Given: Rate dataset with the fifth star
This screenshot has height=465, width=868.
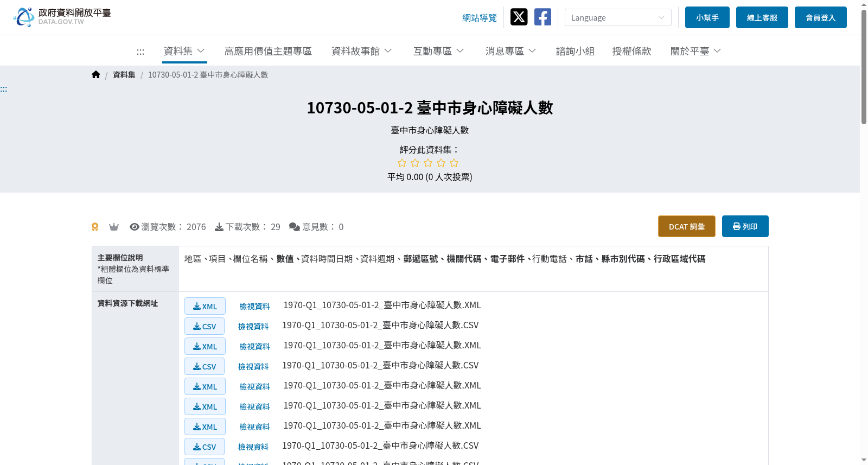Looking at the screenshot, I should click(x=454, y=163).
